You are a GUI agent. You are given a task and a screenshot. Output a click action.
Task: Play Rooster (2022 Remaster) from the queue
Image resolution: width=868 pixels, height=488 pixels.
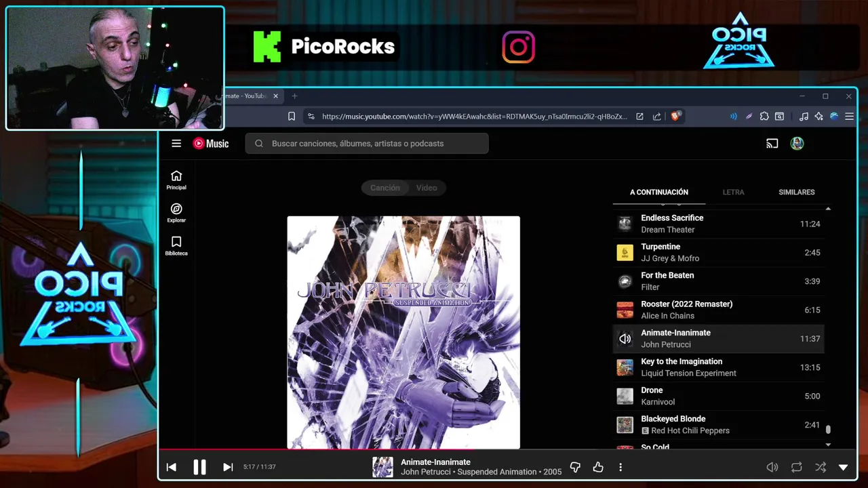(x=719, y=310)
